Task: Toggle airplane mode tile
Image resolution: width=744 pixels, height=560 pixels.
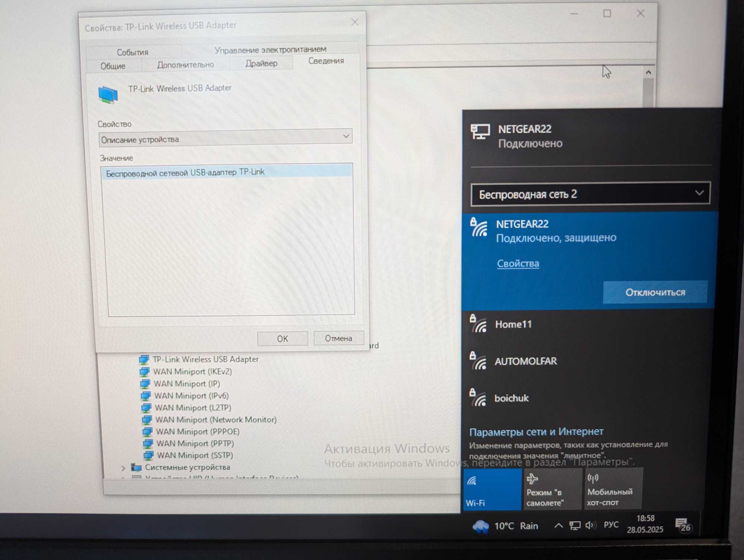Action: (553, 489)
